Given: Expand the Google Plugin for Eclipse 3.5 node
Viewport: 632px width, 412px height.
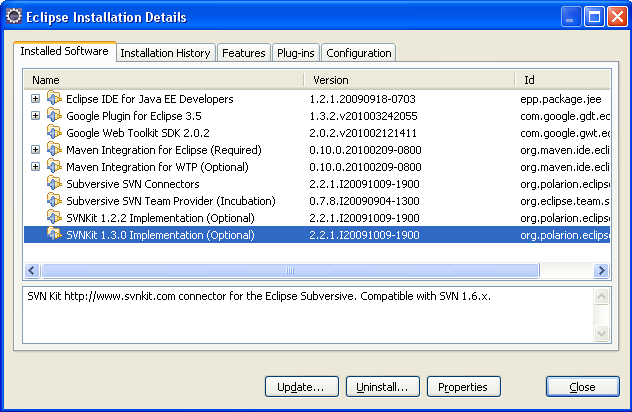Looking at the screenshot, I should [x=35, y=116].
